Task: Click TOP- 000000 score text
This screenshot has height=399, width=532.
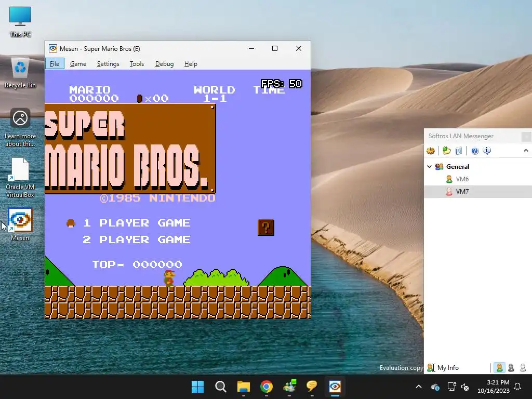Action: 137,264
